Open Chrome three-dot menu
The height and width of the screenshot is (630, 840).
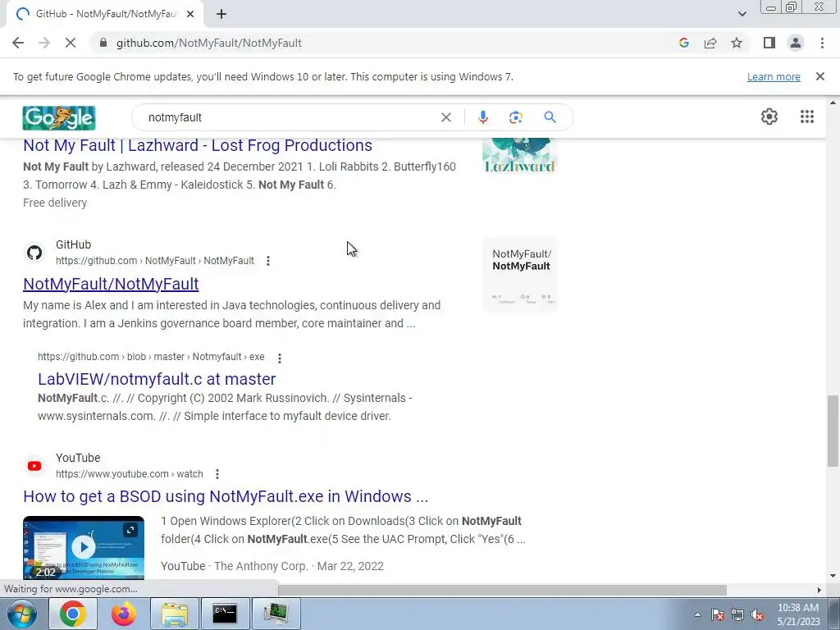click(822, 43)
